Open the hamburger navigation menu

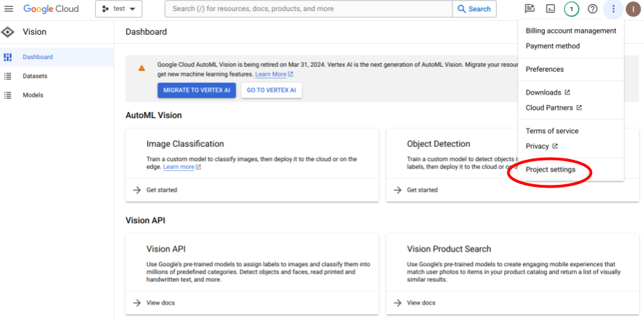(x=9, y=9)
